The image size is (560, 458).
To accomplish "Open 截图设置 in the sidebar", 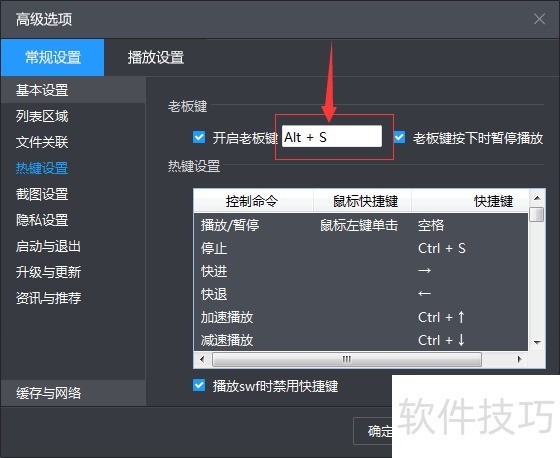I will point(42,194).
